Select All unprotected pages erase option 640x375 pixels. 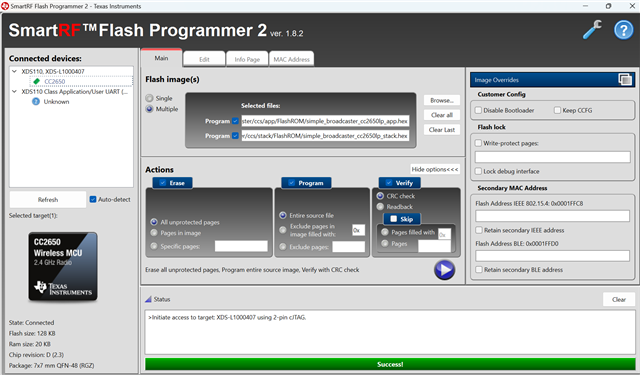click(154, 222)
